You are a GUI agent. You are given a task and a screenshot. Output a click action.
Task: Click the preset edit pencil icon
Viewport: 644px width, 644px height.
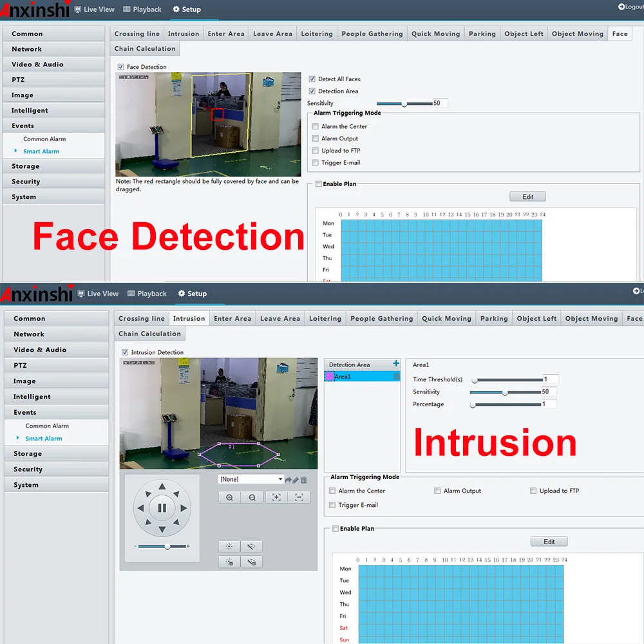(x=296, y=480)
